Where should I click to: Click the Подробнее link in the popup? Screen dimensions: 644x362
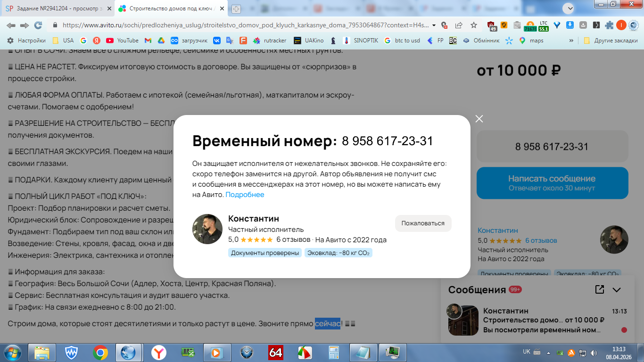(245, 195)
